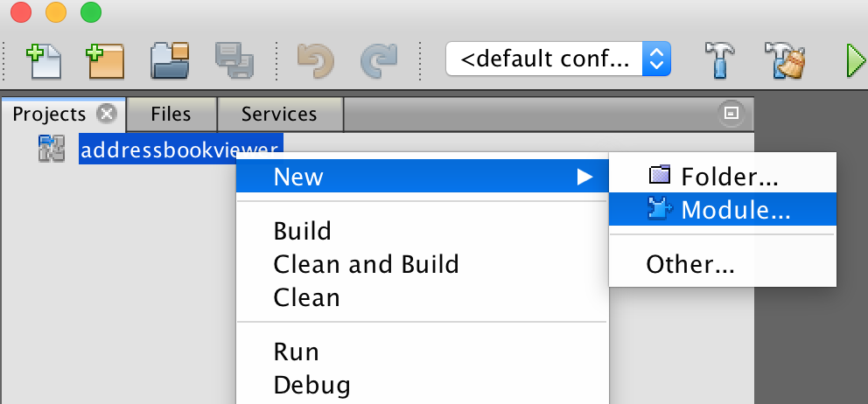
Task: Click the Undo arrow icon
Action: 316,61
